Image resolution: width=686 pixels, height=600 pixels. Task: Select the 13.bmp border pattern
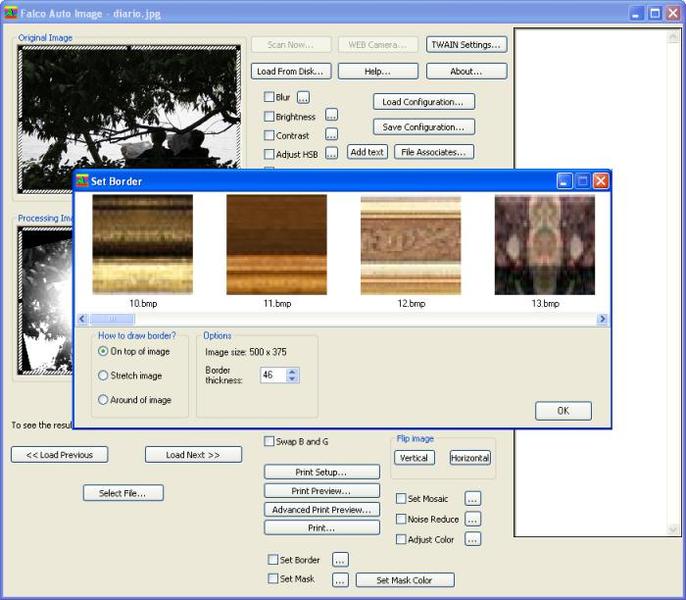(x=544, y=245)
